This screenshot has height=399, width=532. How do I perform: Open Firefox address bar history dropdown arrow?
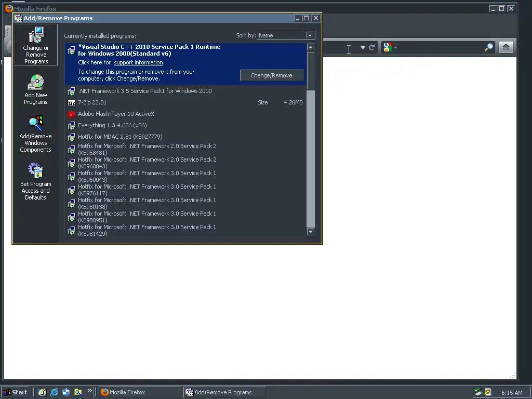coord(363,47)
